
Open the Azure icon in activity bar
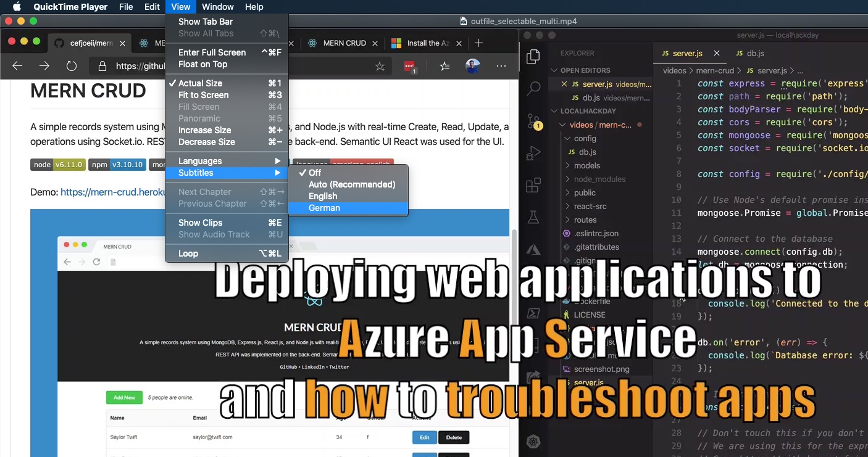[533, 249]
